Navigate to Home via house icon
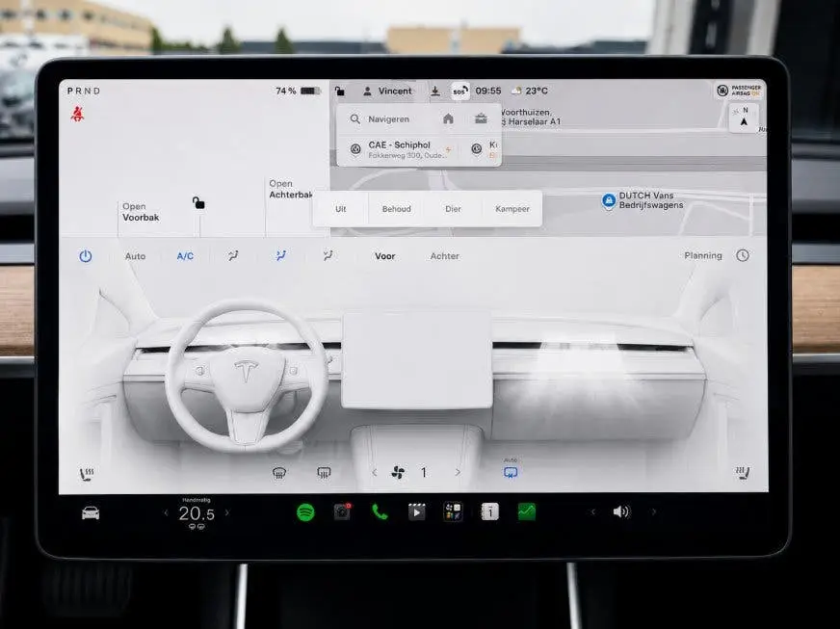The height and width of the screenshot is (629, 840). tap(448, 118)
